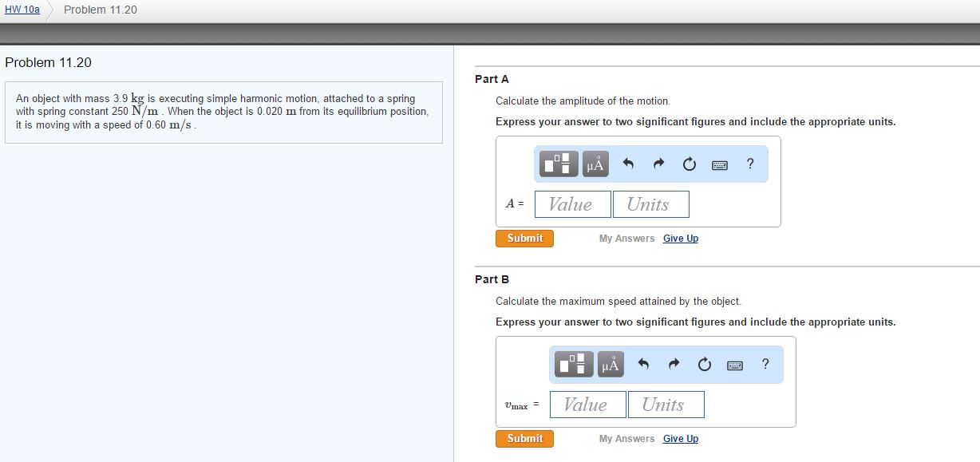Give up on Part A

point(680,238)
